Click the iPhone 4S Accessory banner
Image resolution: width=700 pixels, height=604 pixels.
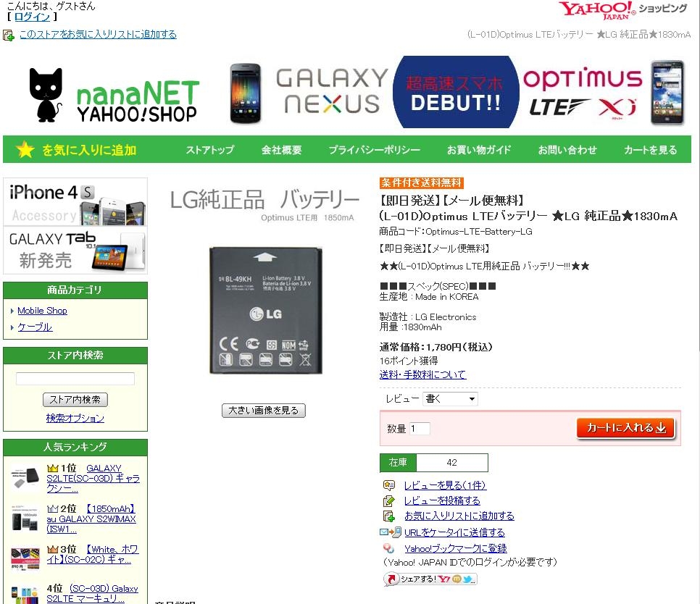(x=75, y=202)
